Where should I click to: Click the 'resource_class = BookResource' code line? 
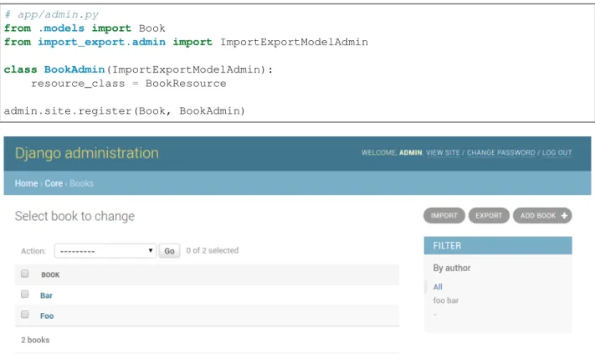[129, 84]
